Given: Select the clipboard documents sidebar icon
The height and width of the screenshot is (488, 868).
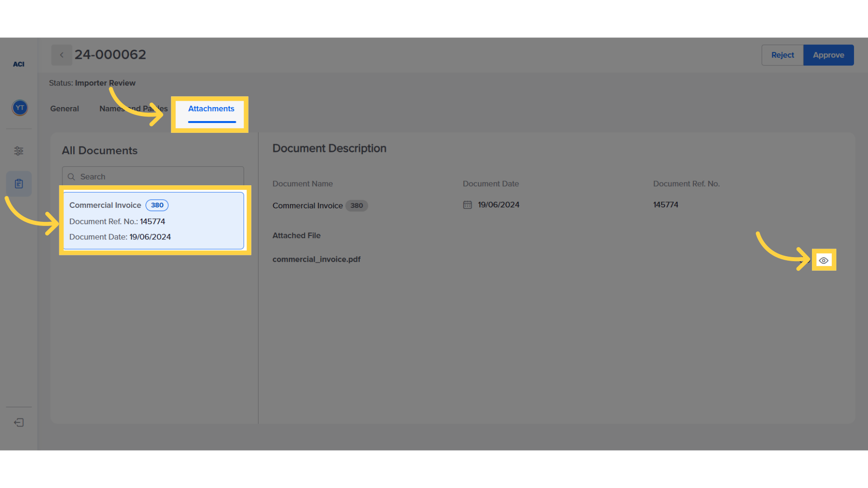Looking at the screenshot, I should click(x=19, y=184).
